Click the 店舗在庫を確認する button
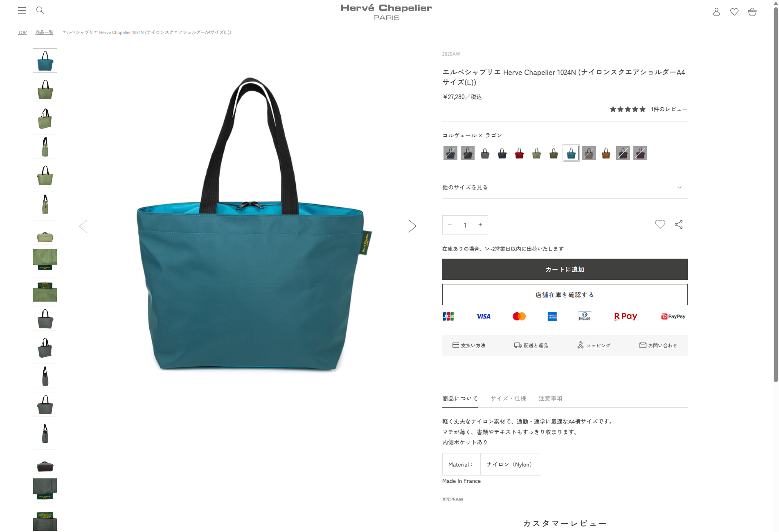The height and width of the screenshot is (532, 779). coord(565,295)
